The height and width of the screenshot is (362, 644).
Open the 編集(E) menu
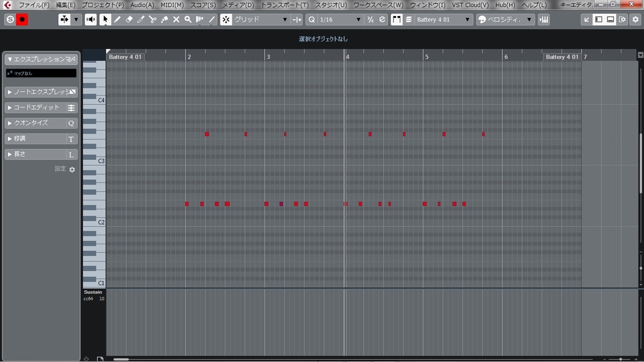tap(65, 5)
